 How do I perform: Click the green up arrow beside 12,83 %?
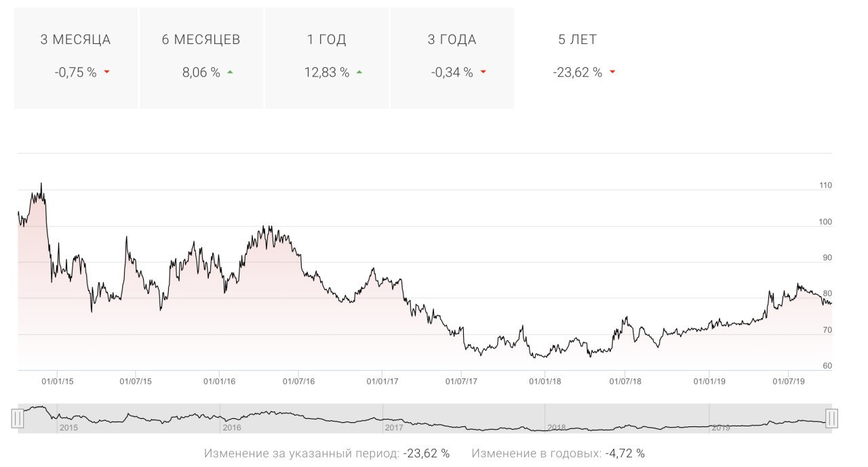pyautogui.click(x=359, y=72)
